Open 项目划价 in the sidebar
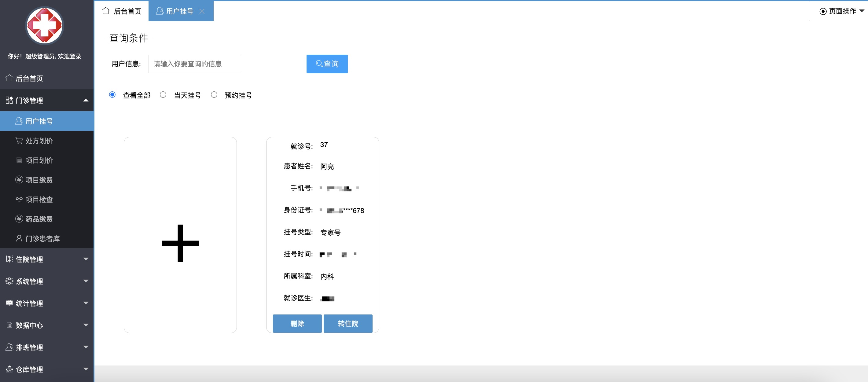This screenshot has width=868, height=382. tap(47, 160)
